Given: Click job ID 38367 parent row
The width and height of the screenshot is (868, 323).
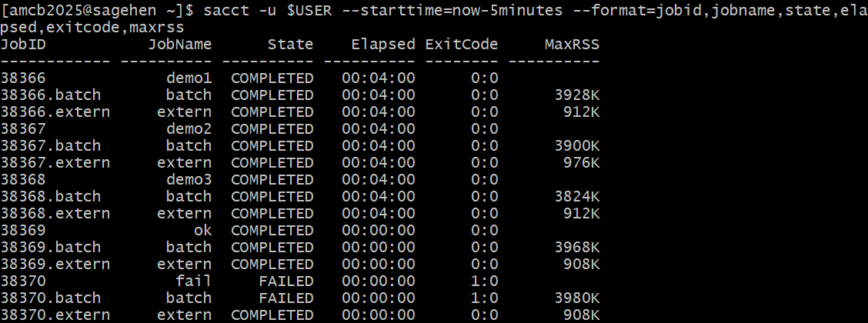Looking at the screenshot, I should [23, 129].
